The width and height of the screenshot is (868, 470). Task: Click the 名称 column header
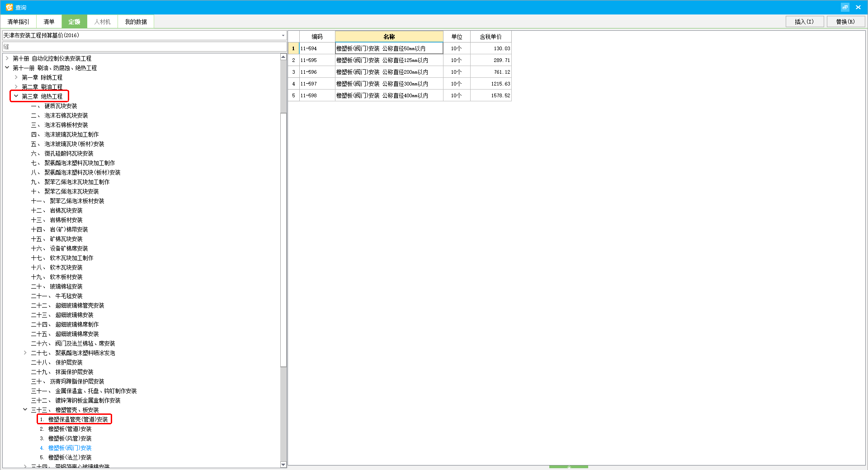tap(389, 37)
